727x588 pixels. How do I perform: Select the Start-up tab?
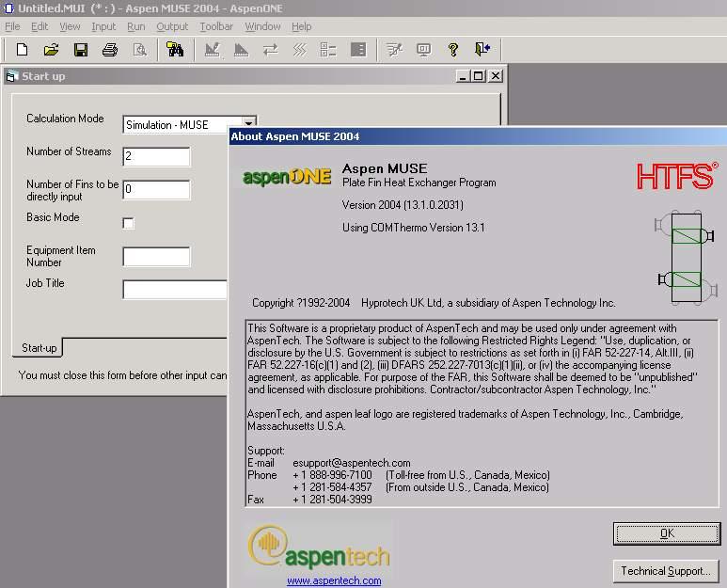(x=39, y=348)
